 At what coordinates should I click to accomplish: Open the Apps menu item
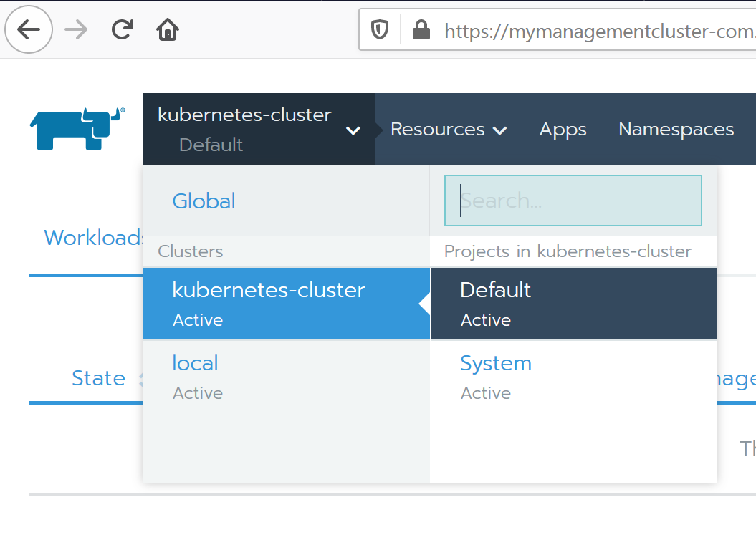coord(563,130)
